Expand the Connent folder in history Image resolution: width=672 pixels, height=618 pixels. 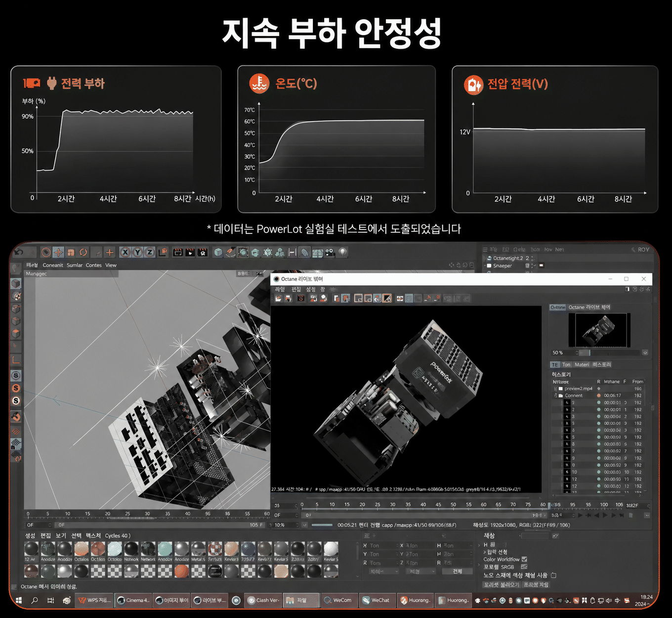click(x=555, y=396)
